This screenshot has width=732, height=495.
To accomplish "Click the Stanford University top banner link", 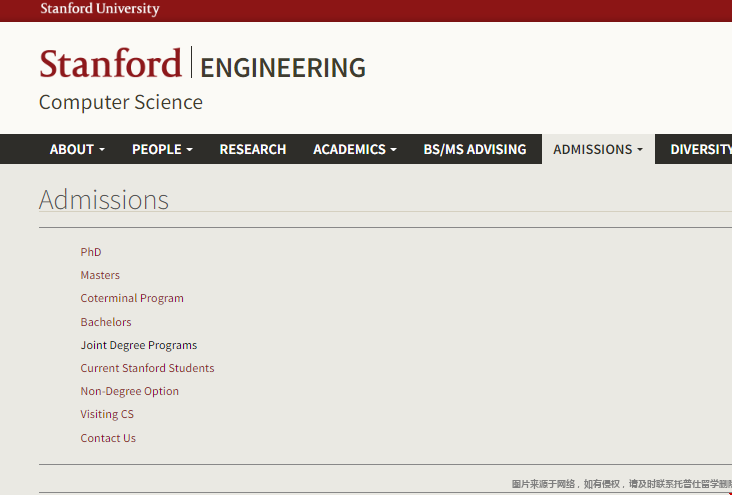I will pos(99,9).
